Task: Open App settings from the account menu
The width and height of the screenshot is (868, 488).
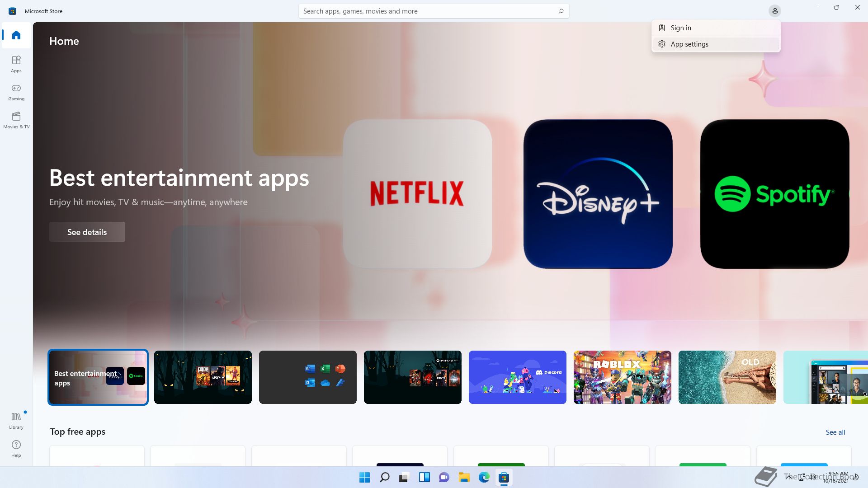Action: [x=716, y=44]
